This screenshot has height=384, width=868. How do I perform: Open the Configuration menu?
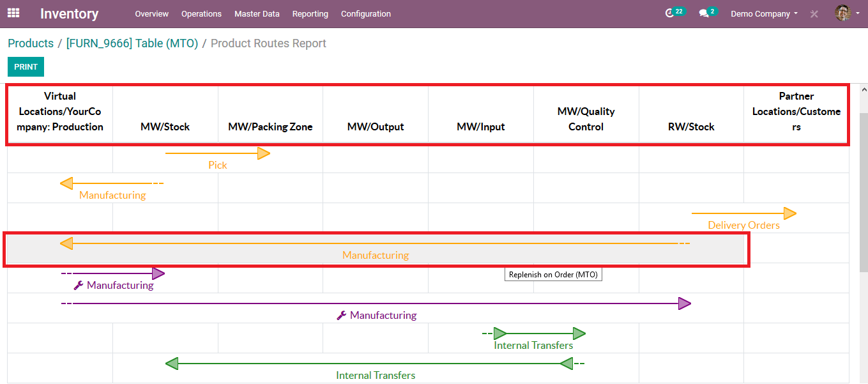[x=366, y=13]
